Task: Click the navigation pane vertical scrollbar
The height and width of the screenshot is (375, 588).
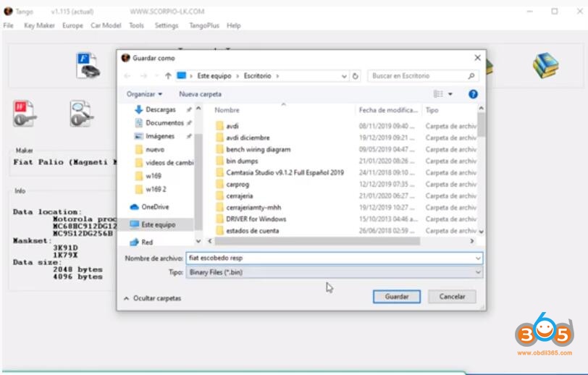Action: tap(198, 180)
